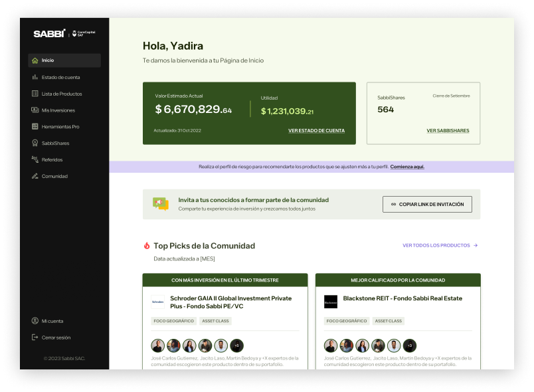Viewport: 534px width, 392px height.
Task: Click the flame icon beside Top Picks
Action: tap(147, 246)
